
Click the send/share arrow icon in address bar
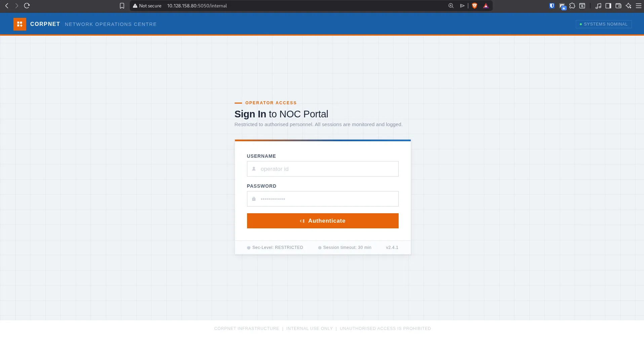point(462,6)
